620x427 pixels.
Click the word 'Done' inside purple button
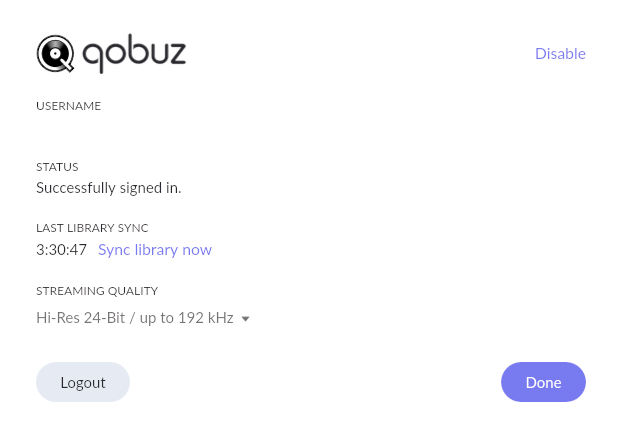pos(543,383)
